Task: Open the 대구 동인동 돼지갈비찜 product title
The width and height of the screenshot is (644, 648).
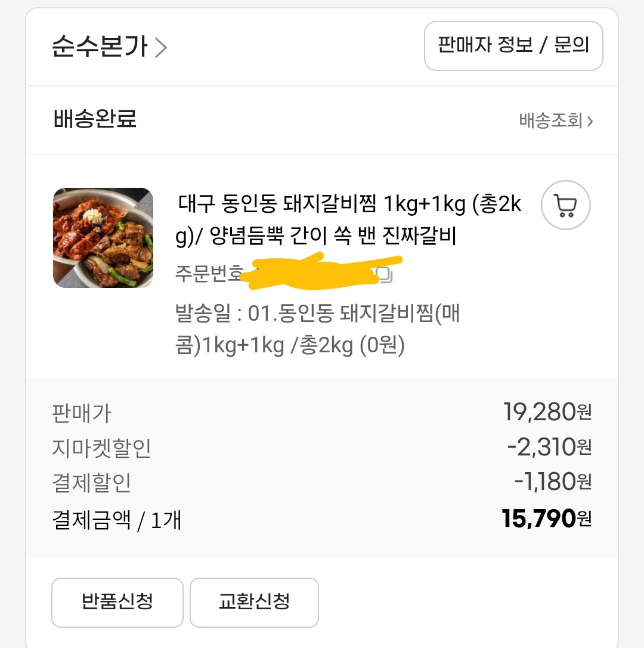Action: pos(349,219)
